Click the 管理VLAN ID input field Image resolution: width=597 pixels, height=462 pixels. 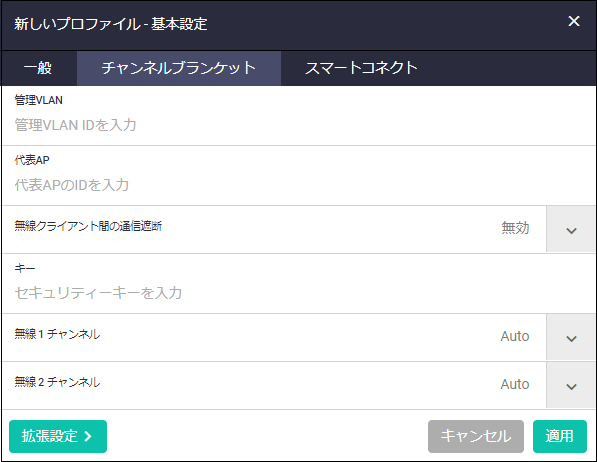pyautogui.click(x=298, y=125)
